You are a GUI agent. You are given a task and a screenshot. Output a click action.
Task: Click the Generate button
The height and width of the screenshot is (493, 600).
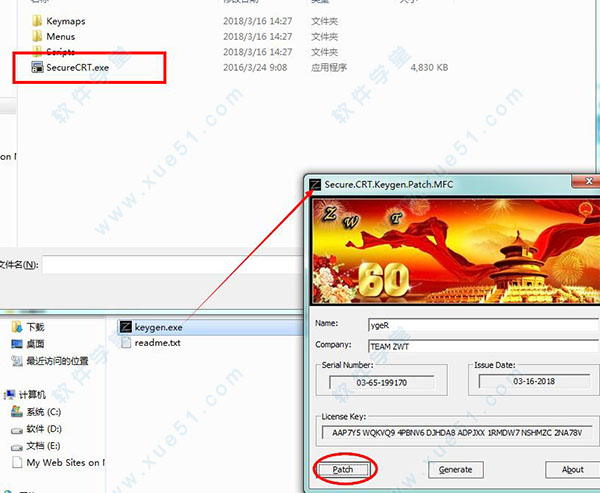point(455,469)
